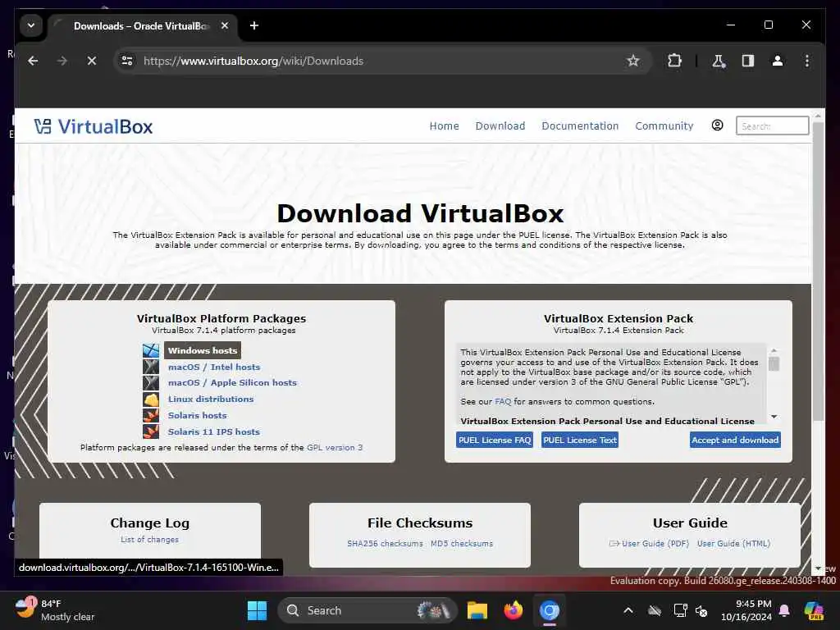This screenshot has width=840, height=630.
Task: Click macOS / Apple Silicon hosts link
Action: pyautogui.click(x=232, y=382)
